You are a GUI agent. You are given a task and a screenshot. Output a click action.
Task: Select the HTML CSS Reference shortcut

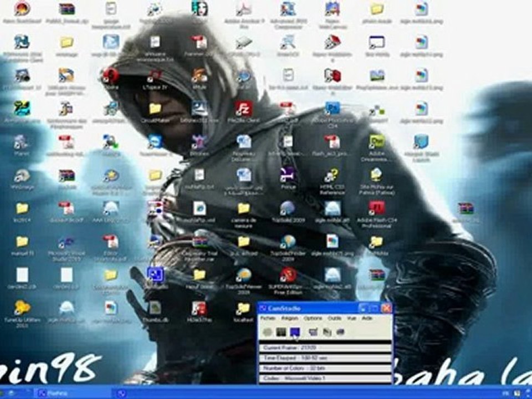coord(332,181)
